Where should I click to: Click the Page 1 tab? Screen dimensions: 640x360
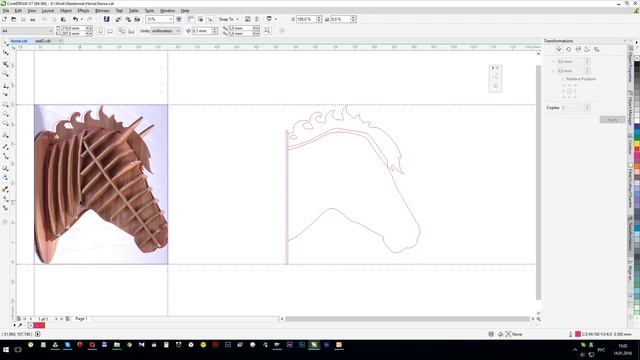[81, 319]
